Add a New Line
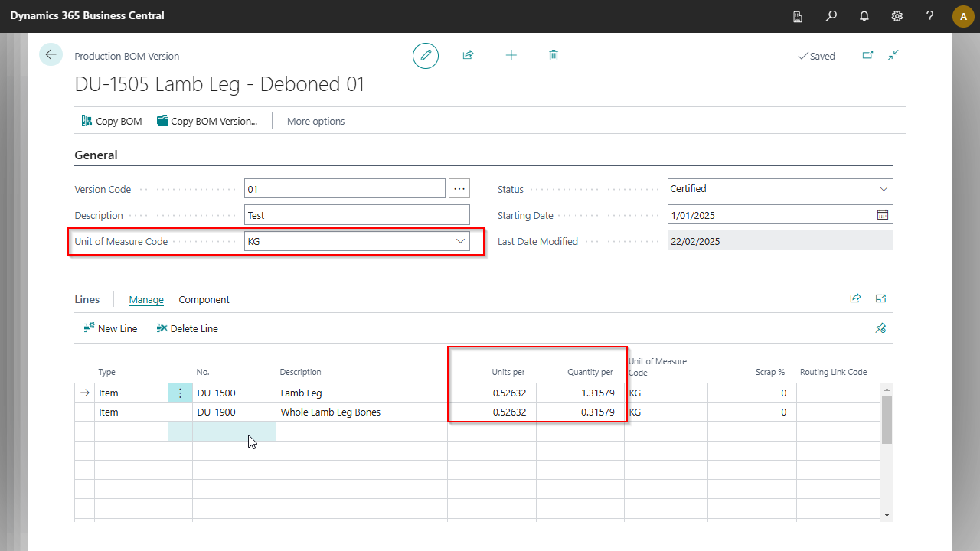The height and width of the screenshot is (551, 980). pyautogui.click(x=110, y=328)
